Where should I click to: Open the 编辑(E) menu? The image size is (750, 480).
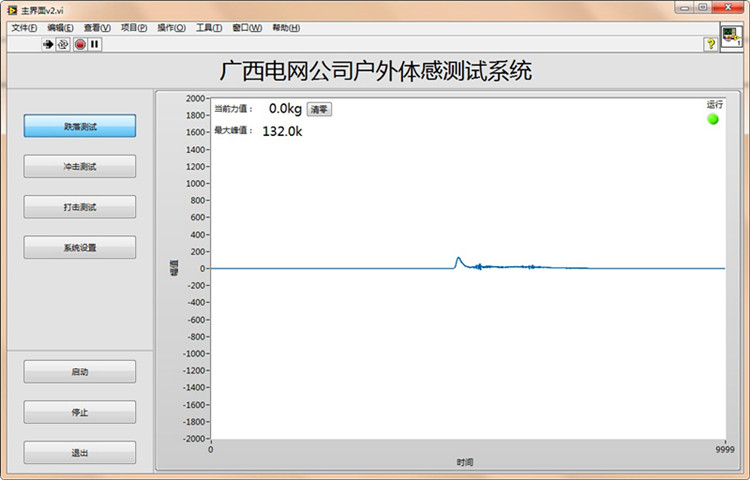click(60, 28)
